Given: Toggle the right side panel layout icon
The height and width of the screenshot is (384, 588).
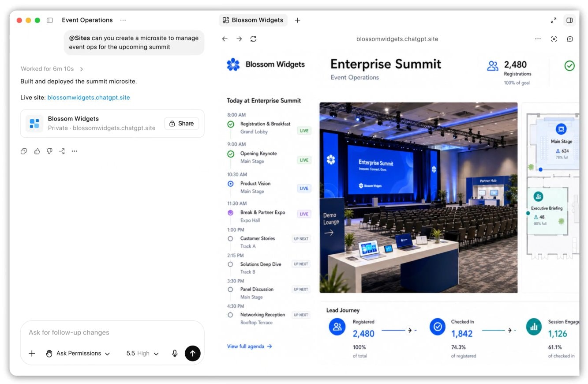Looking at the screenshot, I should (x=569, y=20).
